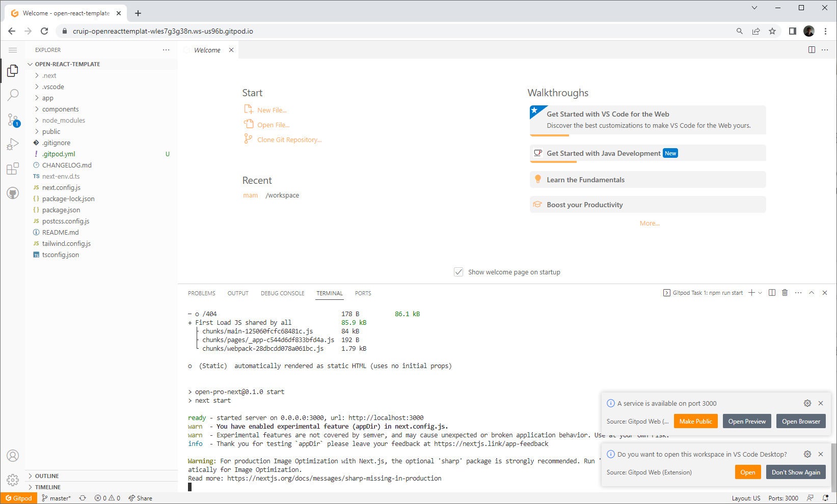Click the Clone Git Repository... link
The height and width of the screenshot is (504, 837).
[x=289, y=139]
